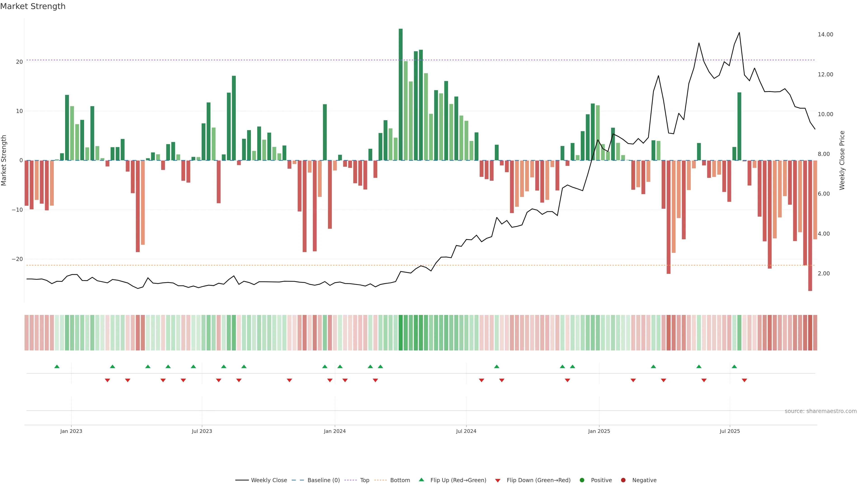Click the tallest green market strength bar

point(401,94)
